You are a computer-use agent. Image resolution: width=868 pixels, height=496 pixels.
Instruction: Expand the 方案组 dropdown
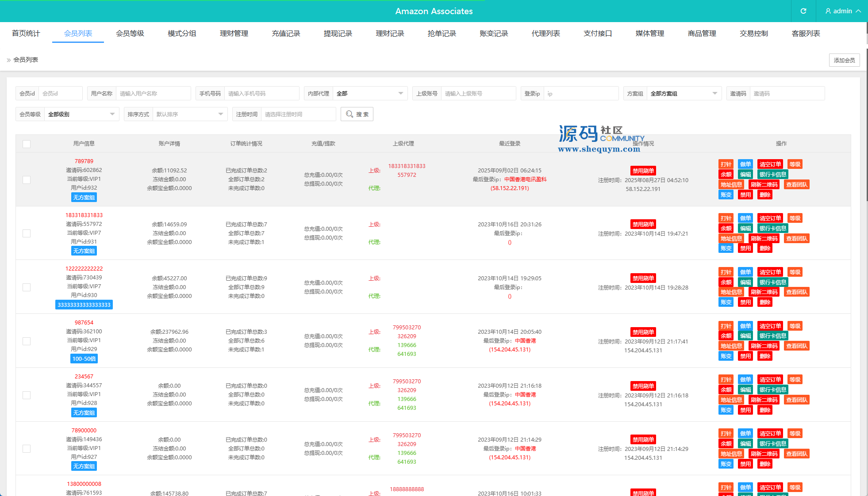tap(684, 94)
